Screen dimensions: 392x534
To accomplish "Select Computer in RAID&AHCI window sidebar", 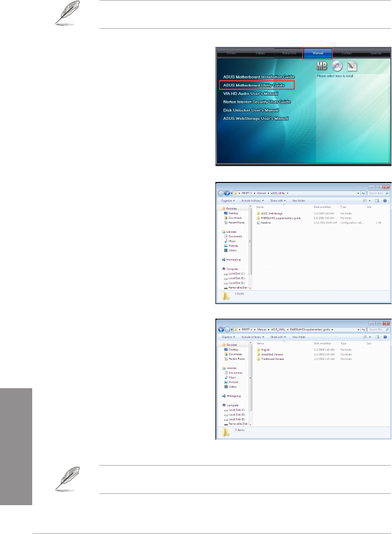I will point(230,405).
